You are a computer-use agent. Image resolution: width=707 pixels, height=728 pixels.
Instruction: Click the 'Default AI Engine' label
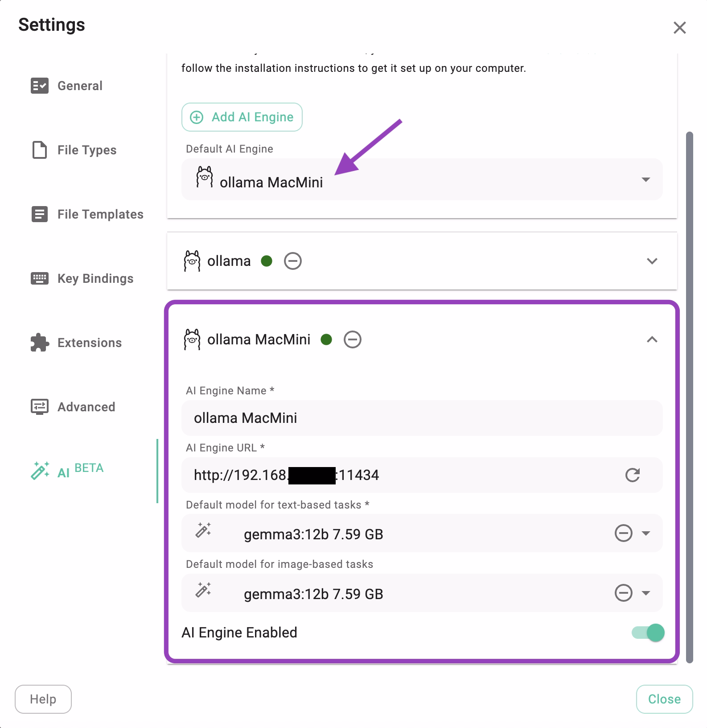tap(230, 149)
